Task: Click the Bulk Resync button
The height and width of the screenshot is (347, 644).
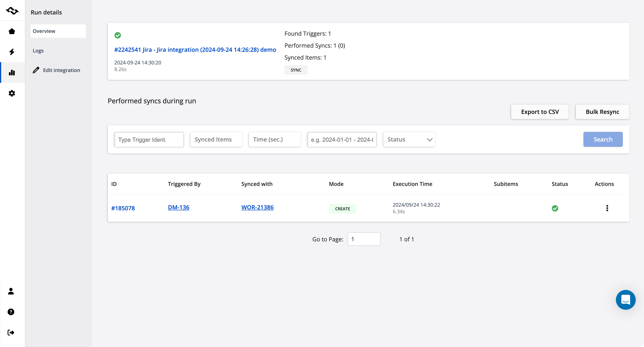Action: pos(602,112)
